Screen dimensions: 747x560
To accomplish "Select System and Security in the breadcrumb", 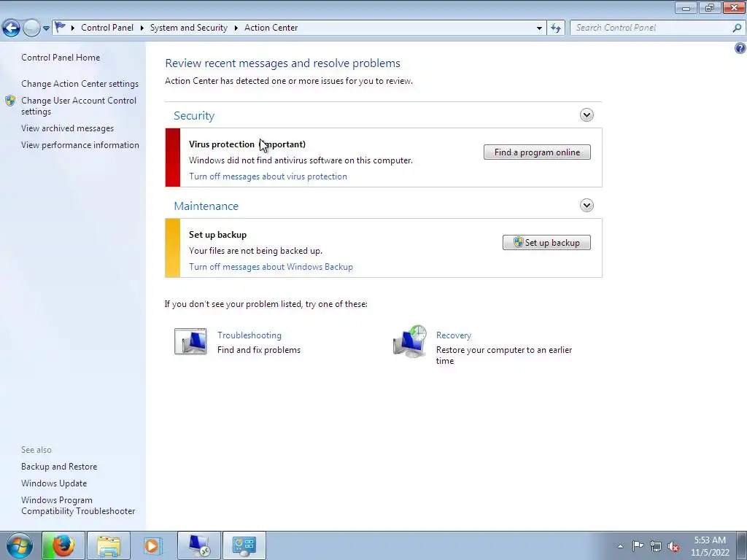I will (x=189, y=28).
